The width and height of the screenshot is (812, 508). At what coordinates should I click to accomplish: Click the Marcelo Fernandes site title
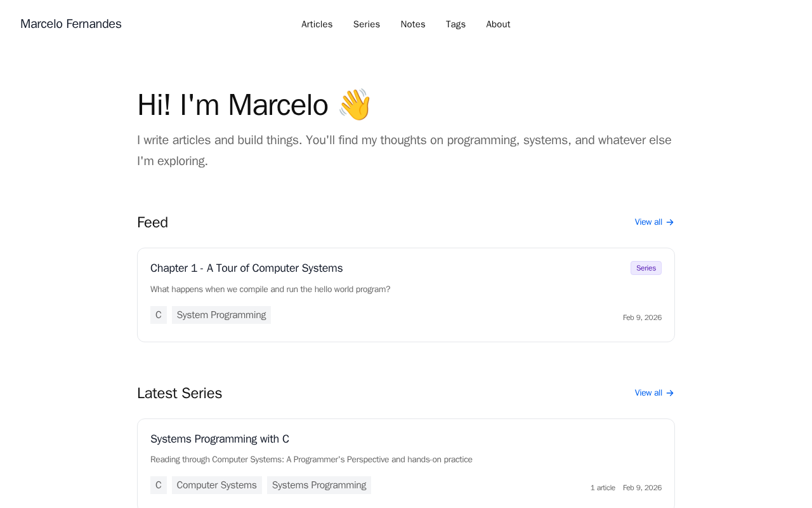(71, 24)
